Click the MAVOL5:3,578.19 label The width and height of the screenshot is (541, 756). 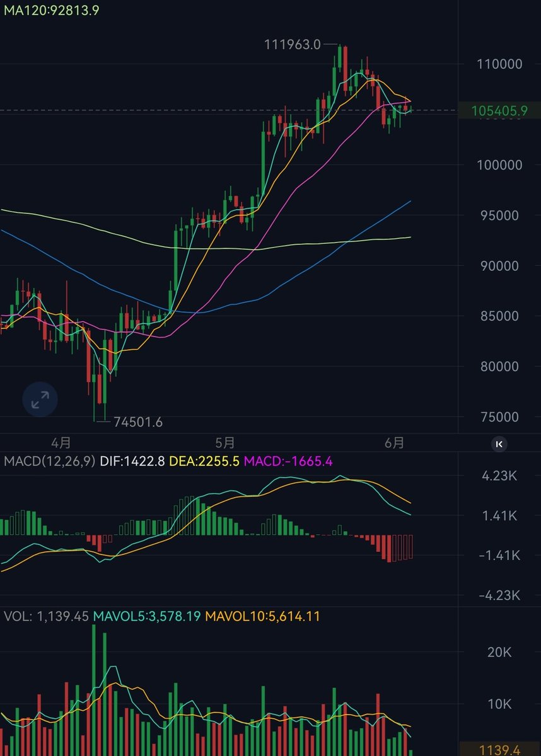click(146, 617)
